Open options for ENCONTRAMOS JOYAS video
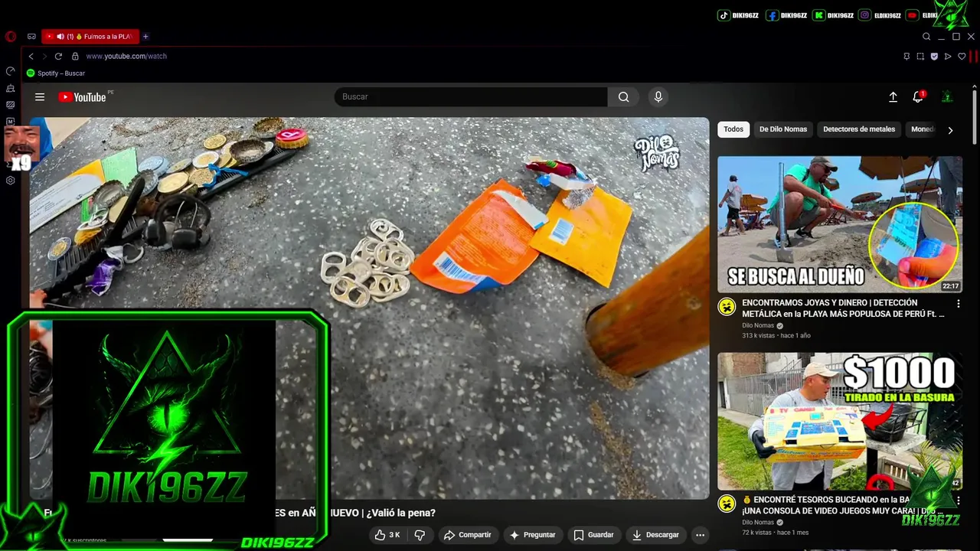 tap(958, 304)
